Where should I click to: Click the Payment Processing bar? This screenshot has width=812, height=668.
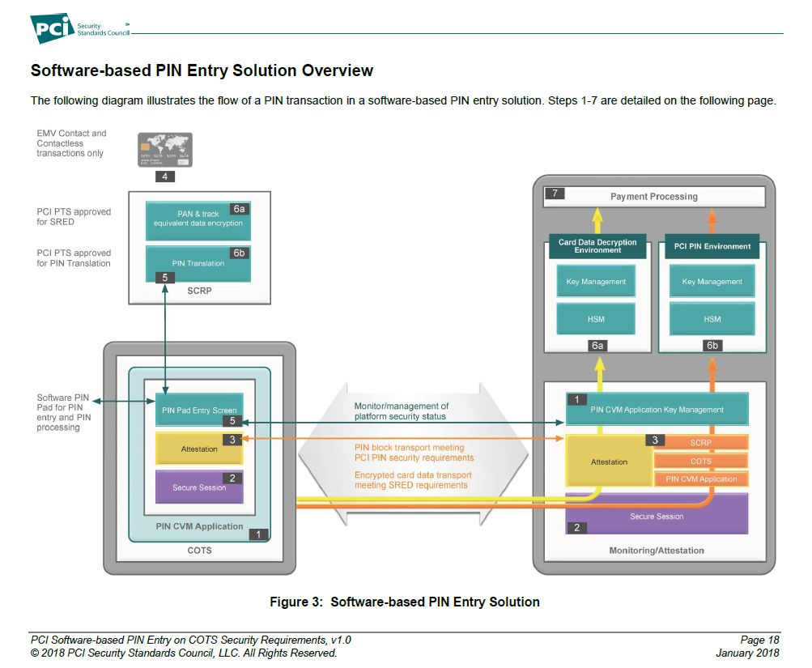pyautogui.click(x=654, y=196)
